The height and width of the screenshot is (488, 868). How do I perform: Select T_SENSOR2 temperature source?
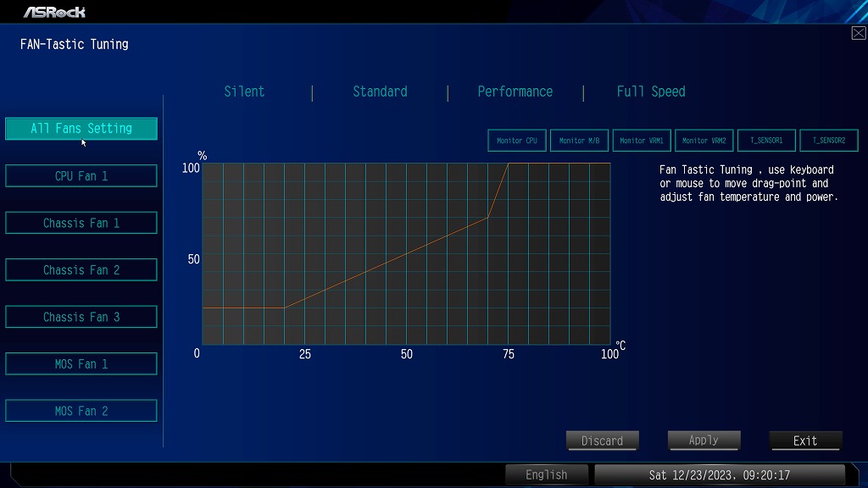click(829, 141)
